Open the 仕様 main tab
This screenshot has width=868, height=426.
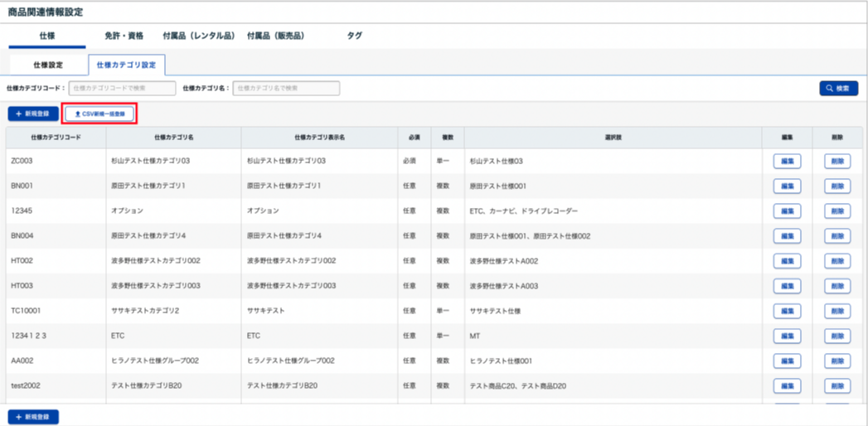(x=47, y=36)
